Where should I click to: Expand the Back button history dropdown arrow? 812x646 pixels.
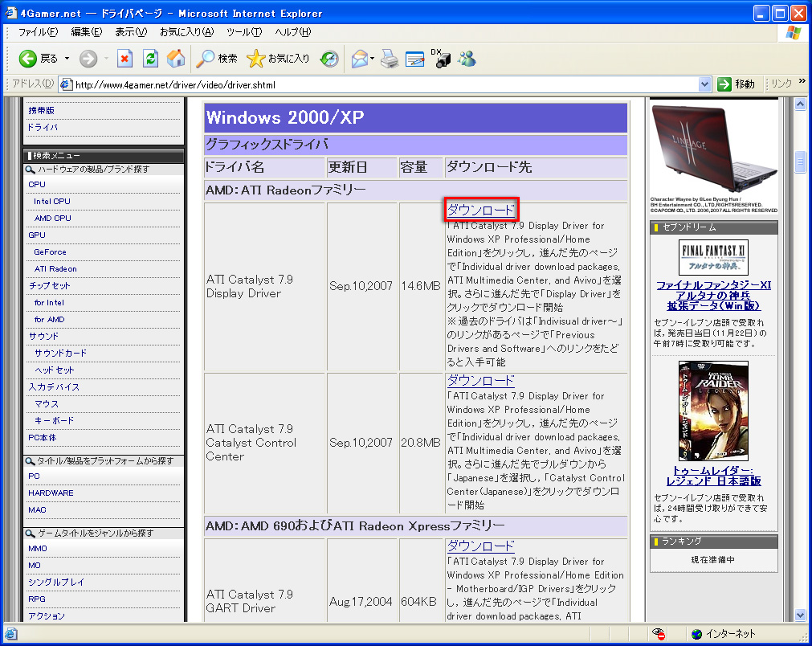(x=67, y=59)
